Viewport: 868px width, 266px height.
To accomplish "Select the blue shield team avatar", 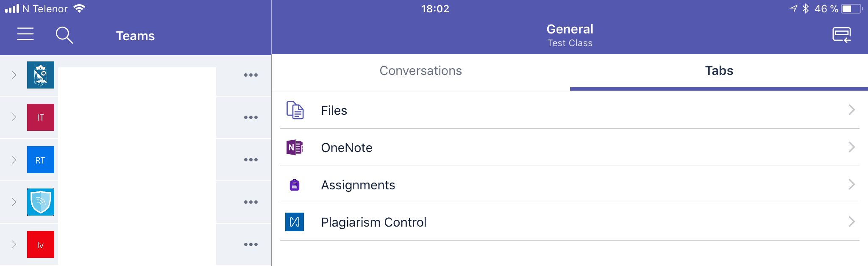I will [41, 202].
